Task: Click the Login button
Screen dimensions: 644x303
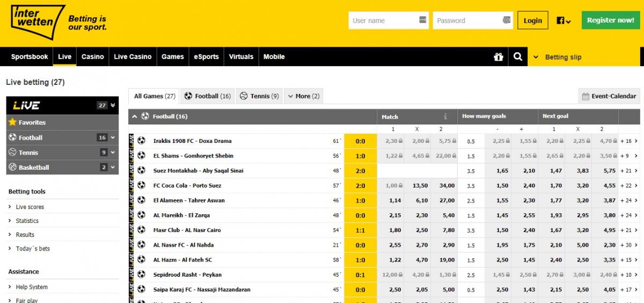Action: [x=533, y=20]
